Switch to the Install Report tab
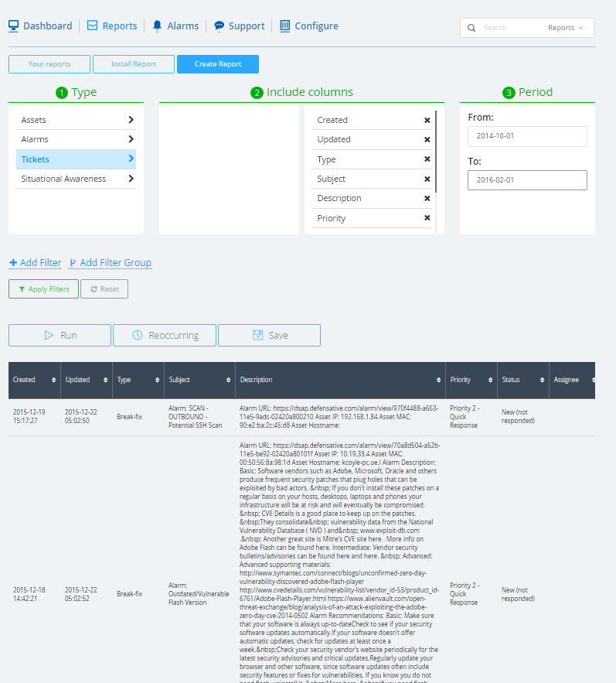 point(134,64)
